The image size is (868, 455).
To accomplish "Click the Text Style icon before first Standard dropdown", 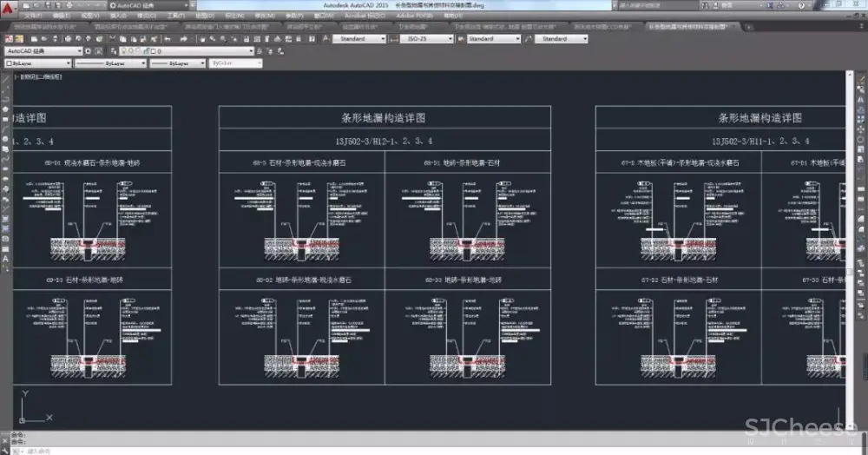I will pyautogui.click(x=326, y=39).
